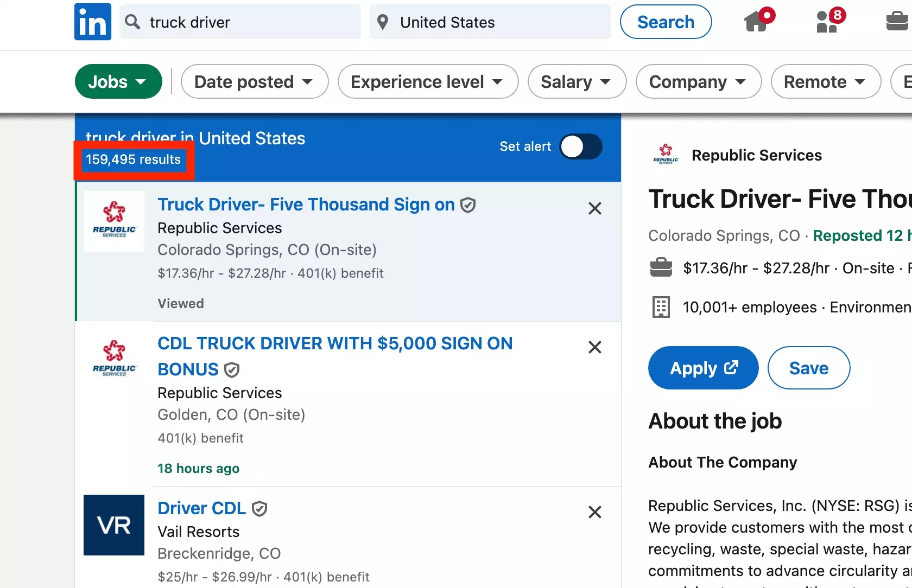The height and width of the screenshot is (588, 912).
Task: Toggle the Set alert switch
Action: coord(581,146)
